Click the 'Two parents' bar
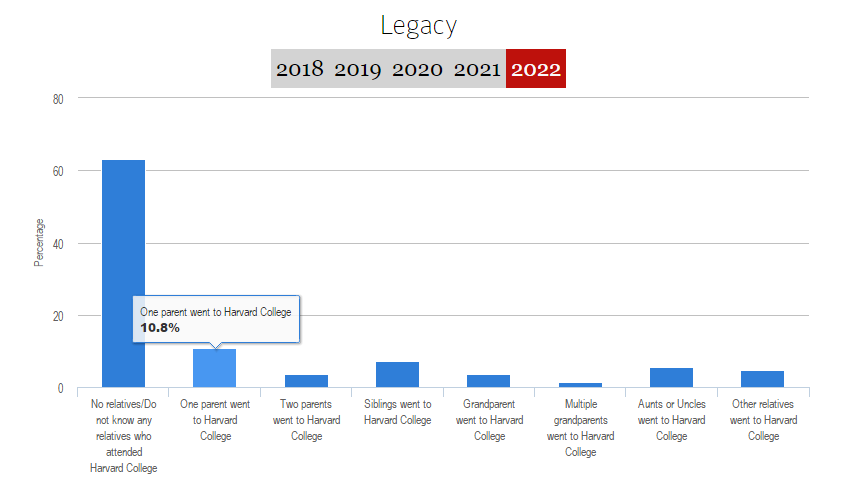This screenshot has width=846, height=484. (x=306, y=381)
